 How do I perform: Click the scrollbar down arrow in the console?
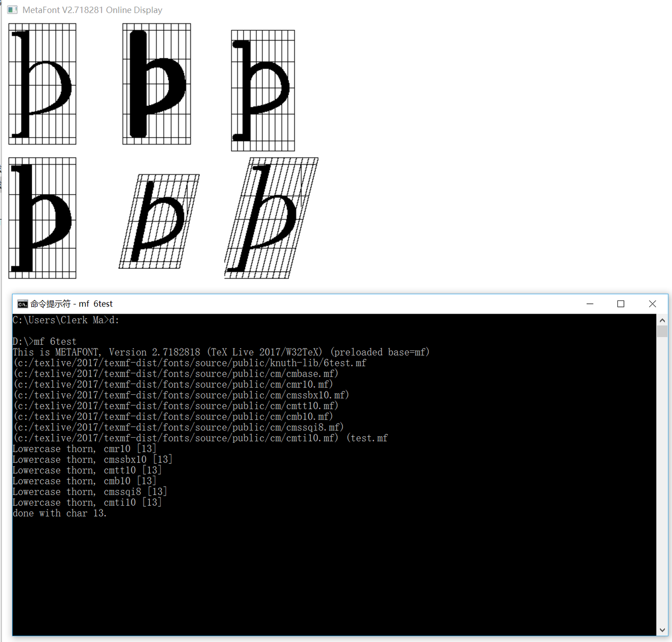(x=662, y=629)
